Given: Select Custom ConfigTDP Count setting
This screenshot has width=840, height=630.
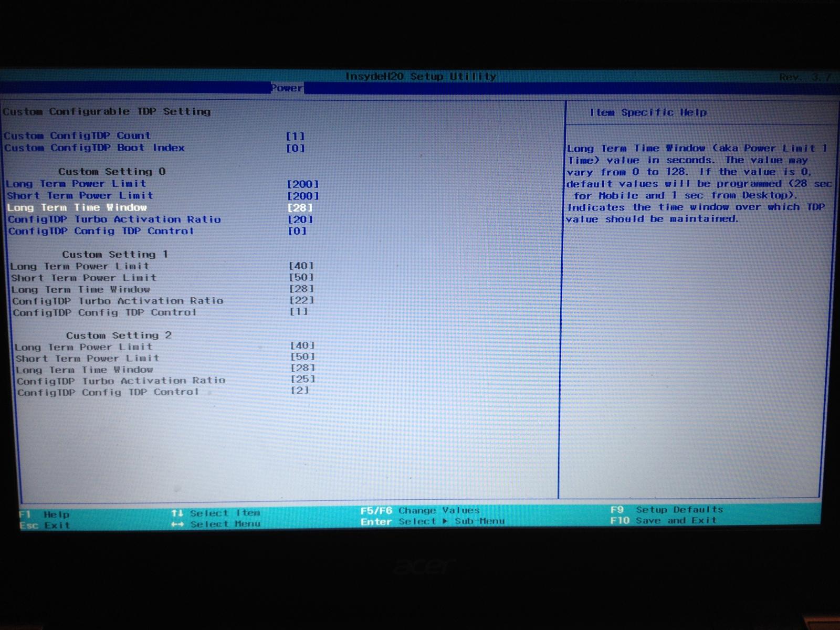Looking at the screenshot, I should [77, 135].
